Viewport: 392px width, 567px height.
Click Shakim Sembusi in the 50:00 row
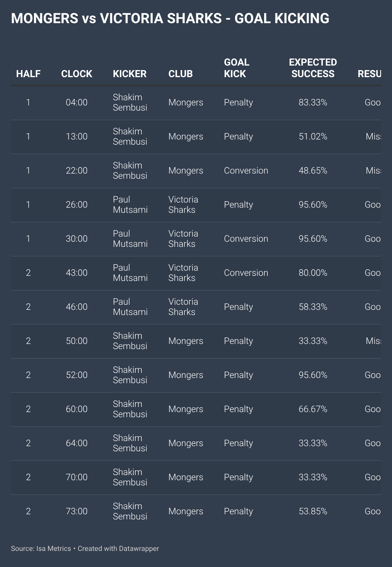130,341
